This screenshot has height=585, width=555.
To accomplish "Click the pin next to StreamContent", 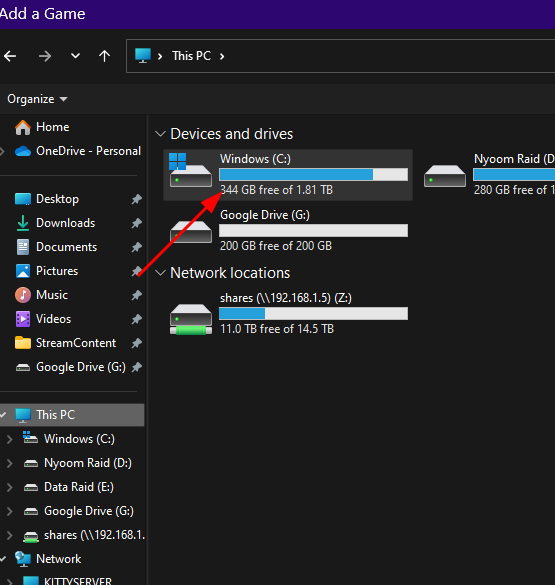I will pyautogui.click(x=137, y=343).
